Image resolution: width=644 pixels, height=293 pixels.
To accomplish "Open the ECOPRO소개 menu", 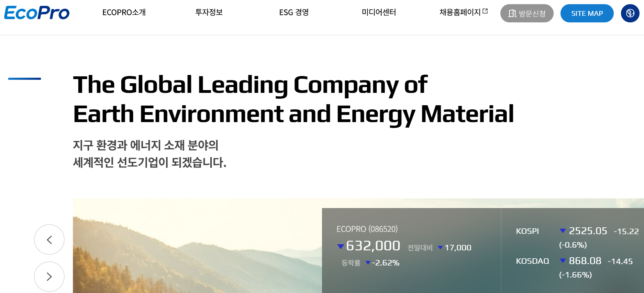I will tap(124, 12).
